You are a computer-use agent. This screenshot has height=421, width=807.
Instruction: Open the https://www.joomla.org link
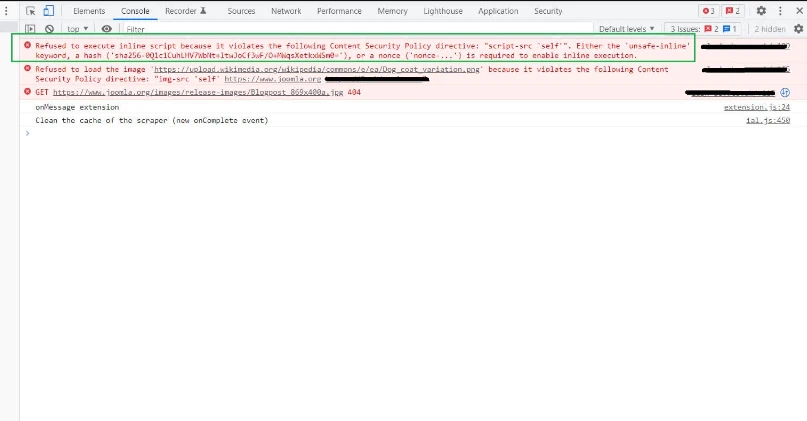(x=273, y=79)
